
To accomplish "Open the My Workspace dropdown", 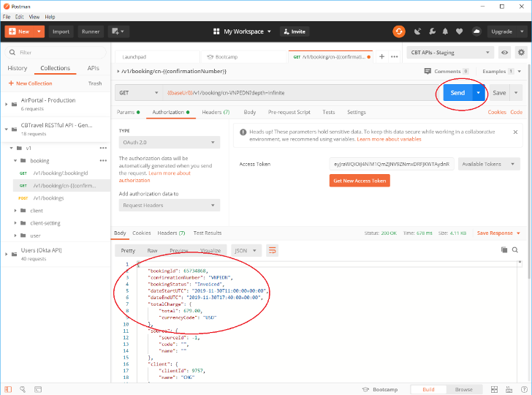I will pyautogui.click(x=243, y=31).
